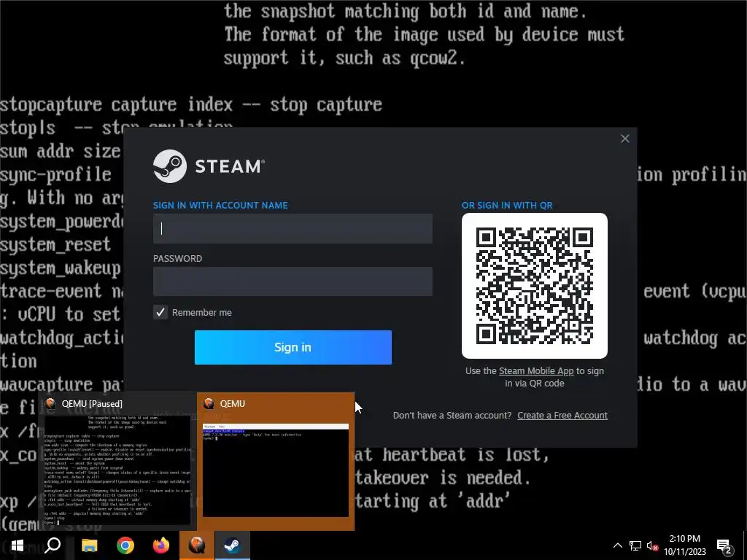
Task: Click the QEMU icon in Paused thumbnail title
Action: click(50, 404)
